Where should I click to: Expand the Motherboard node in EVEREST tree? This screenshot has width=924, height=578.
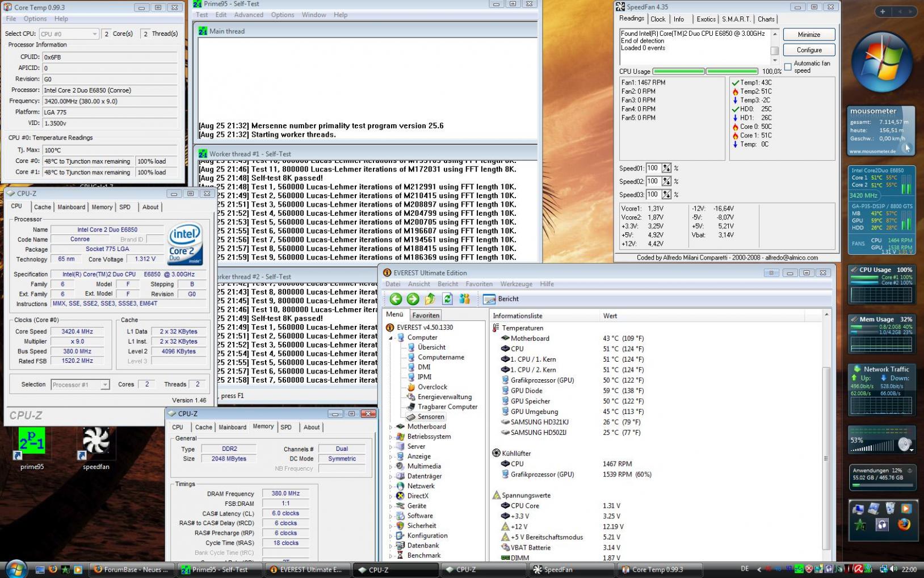(391, 427)
